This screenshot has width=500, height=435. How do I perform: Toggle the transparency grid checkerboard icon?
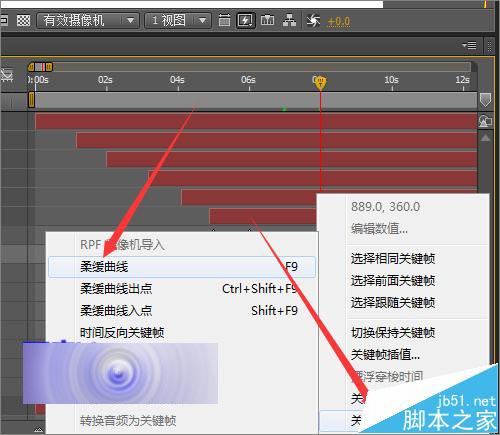[23, 21]
